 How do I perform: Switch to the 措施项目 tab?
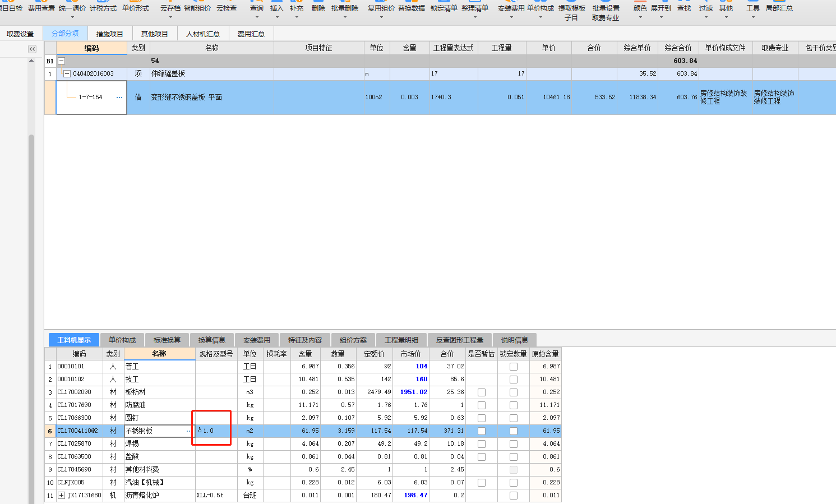tap(110, 34)
